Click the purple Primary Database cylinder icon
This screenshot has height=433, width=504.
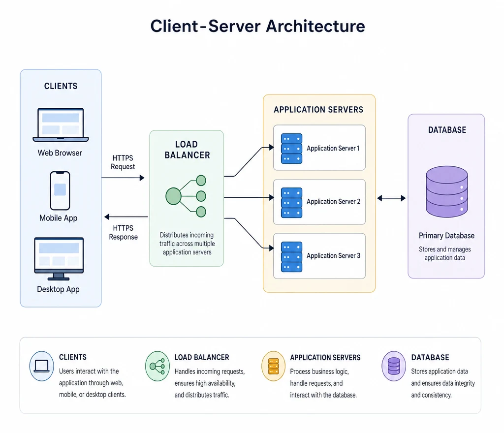(447, 191)
